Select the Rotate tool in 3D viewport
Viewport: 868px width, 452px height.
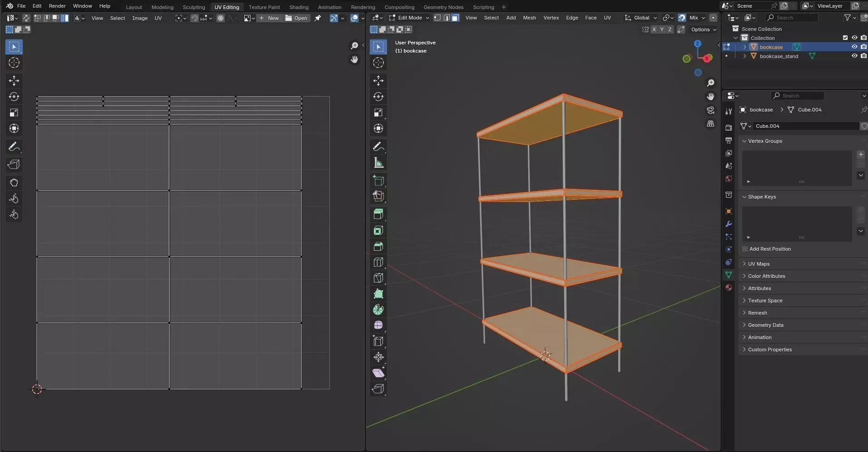[378, 97]
